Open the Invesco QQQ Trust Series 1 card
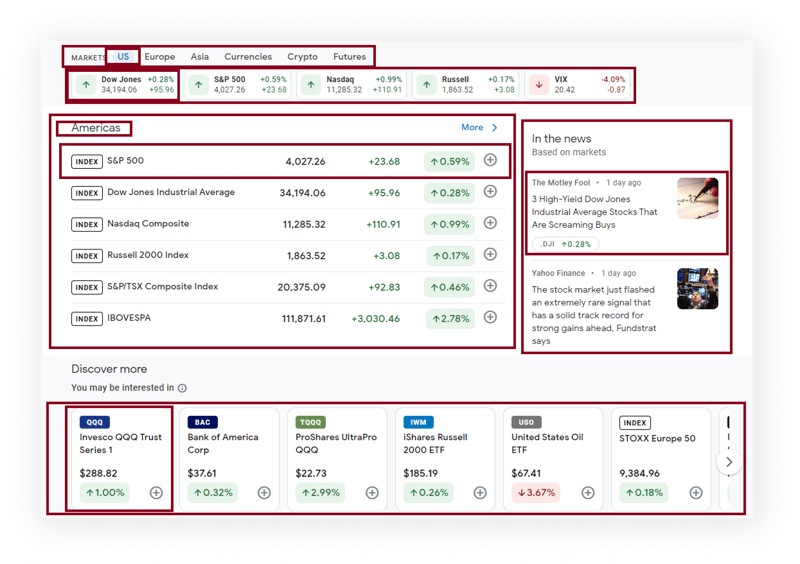This screenshot has width=800, height=564. click(120, 458)
